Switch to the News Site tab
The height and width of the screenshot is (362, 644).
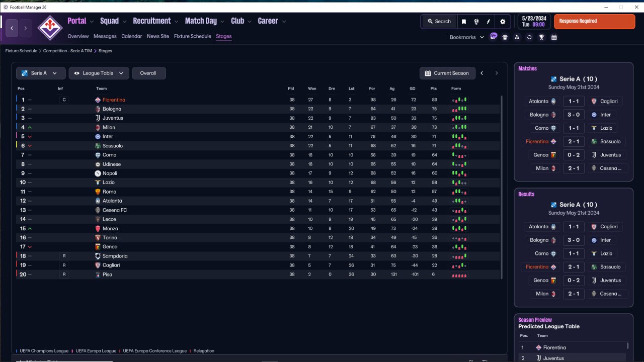[158, 36]
